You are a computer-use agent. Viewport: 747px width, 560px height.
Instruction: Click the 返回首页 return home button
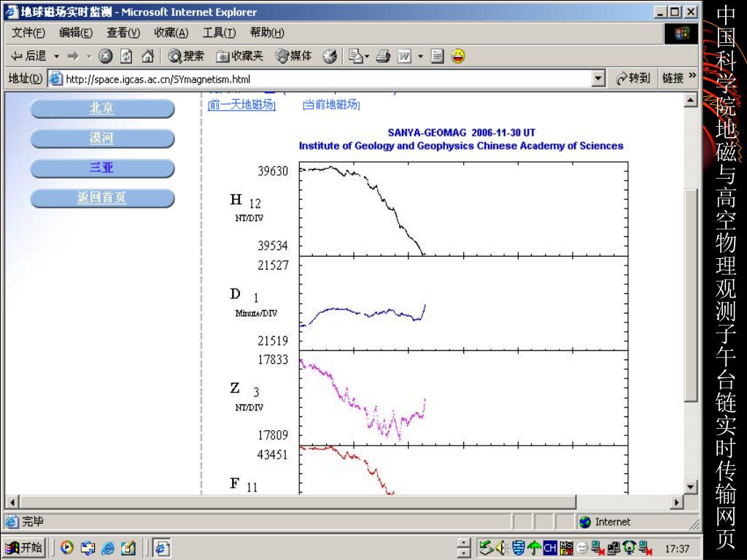[x=102, y=198]
